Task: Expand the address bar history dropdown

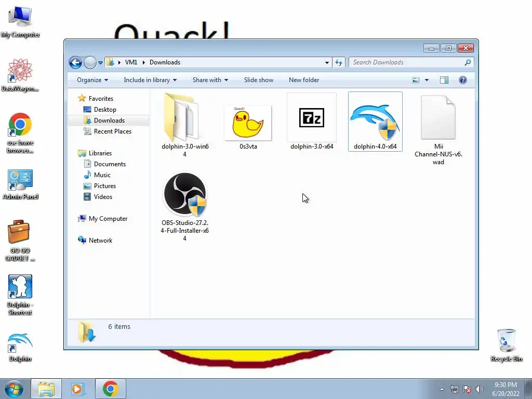Action: tap(327, 62)
